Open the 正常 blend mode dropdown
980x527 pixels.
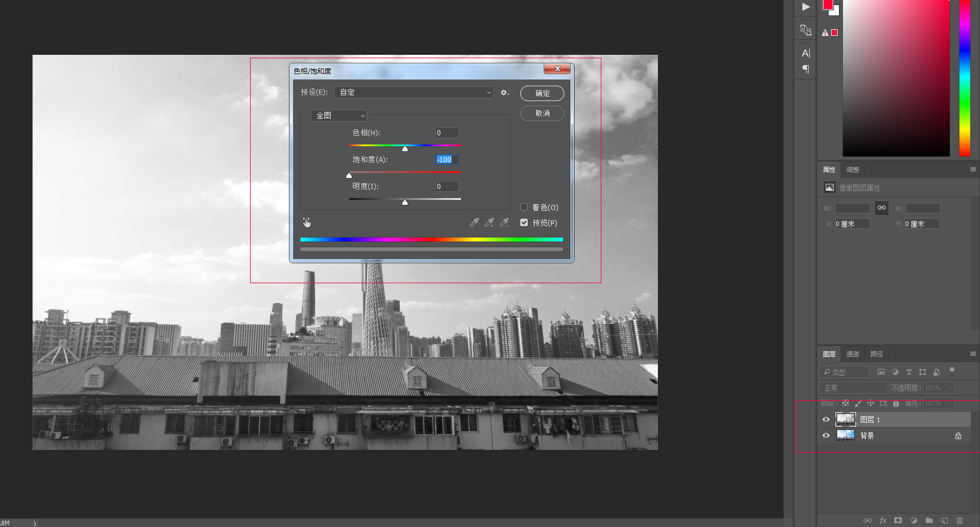(x=854, y=388)
